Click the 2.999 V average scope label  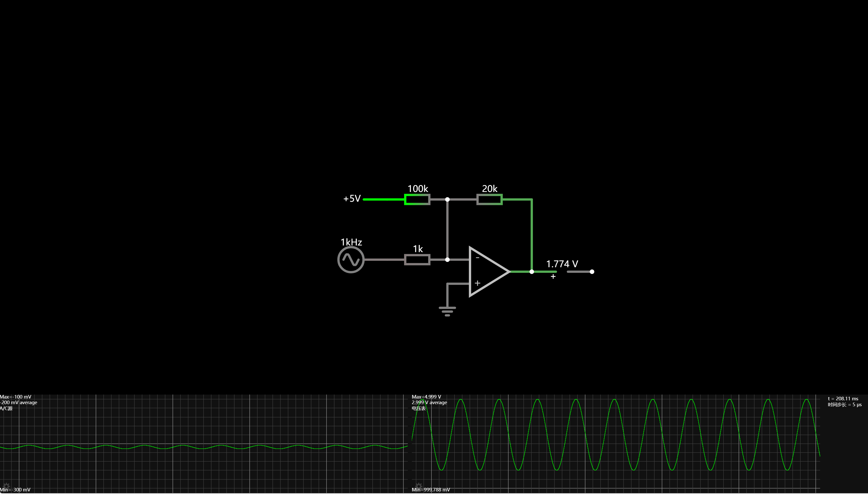coord(429,402)
